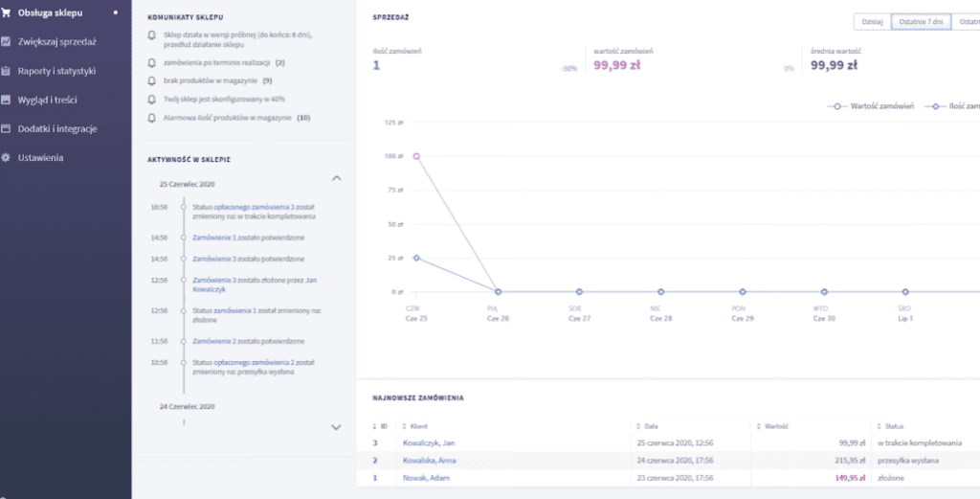Click the Cze 25 order value chart point
The width and height of the screenshot is (980, 499).
click(416, 155)
